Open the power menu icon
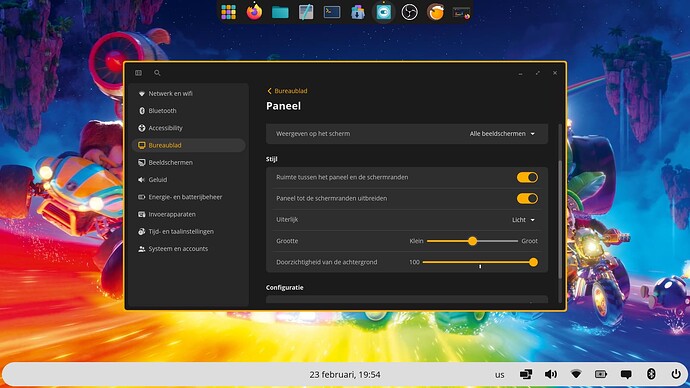 676,374
